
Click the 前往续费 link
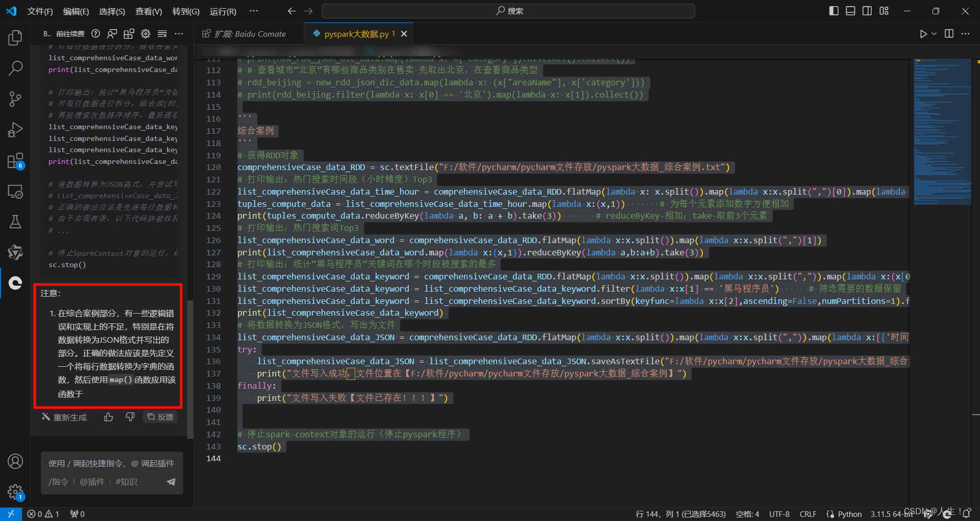pos(70,34)
